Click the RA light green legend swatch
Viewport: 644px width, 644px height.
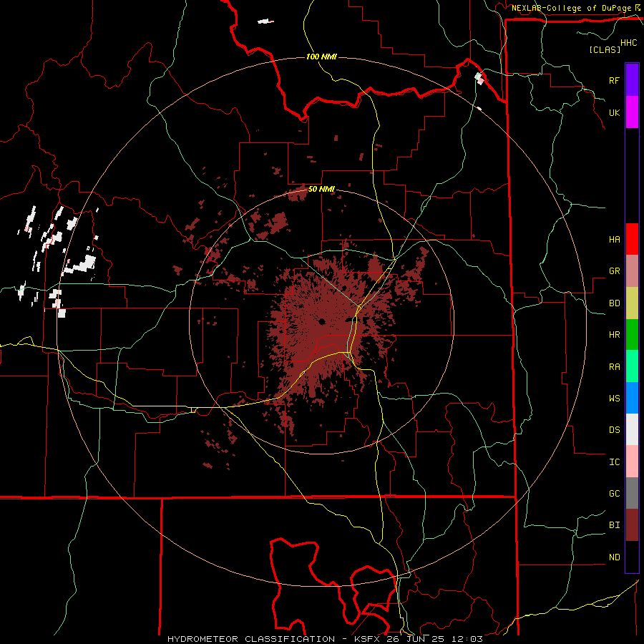point(632,366)
